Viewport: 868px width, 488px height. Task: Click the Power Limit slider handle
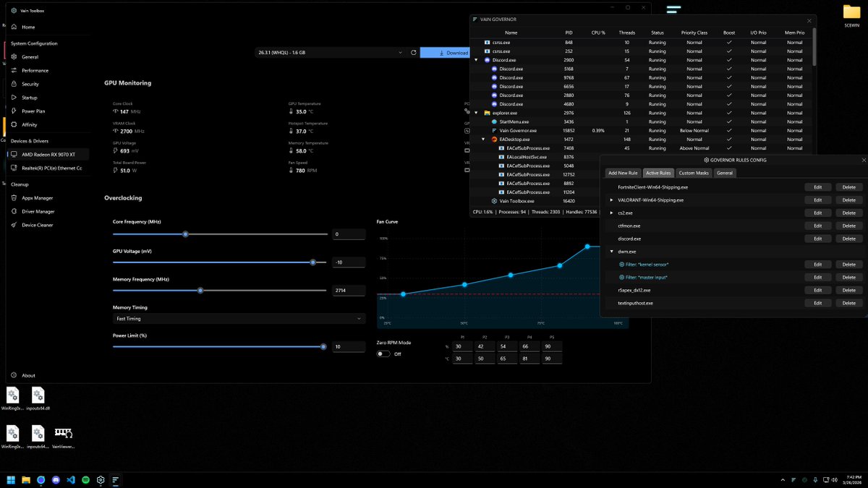coord(323,346)
